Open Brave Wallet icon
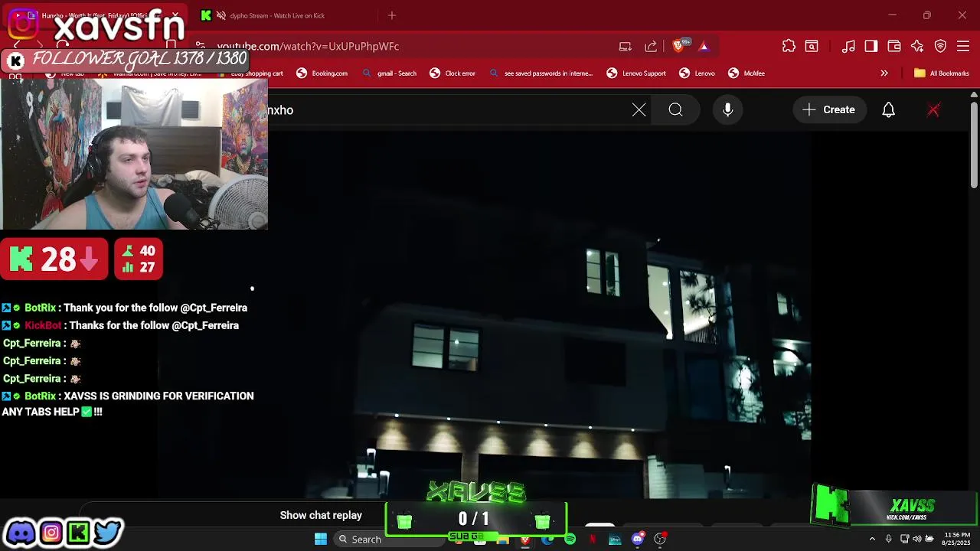 click(894, 46)
